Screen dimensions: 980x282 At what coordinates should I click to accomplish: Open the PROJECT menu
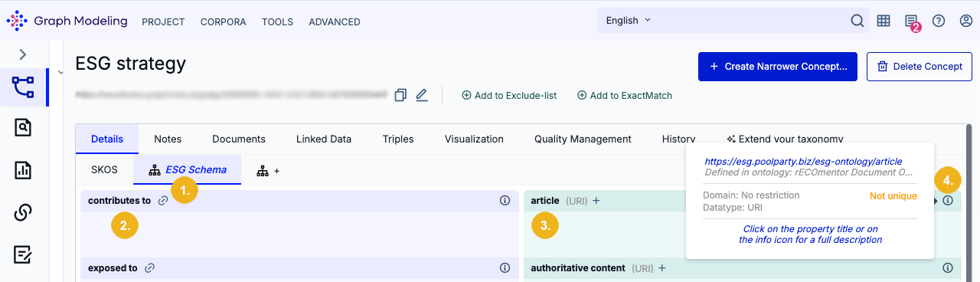click(x=163, y=21)
